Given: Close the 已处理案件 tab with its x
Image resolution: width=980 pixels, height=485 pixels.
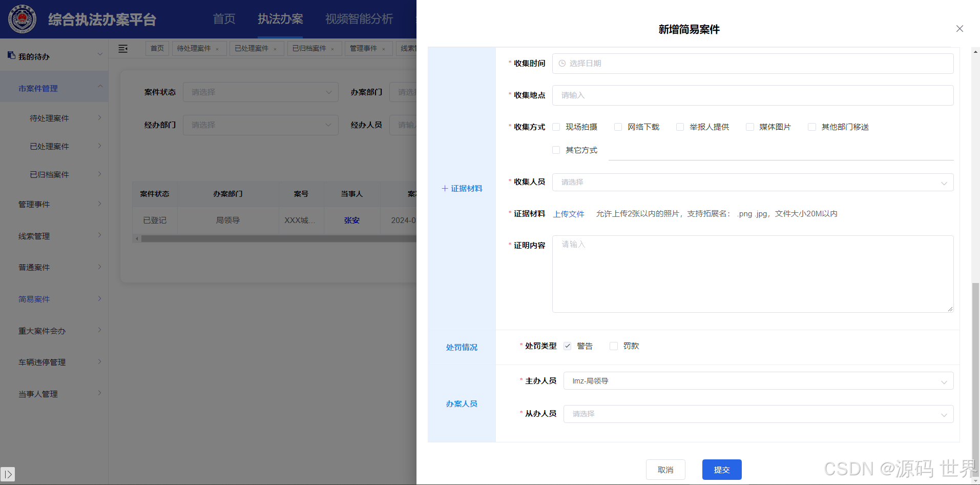Looking at the screenshot, I should [x=275, y=49].
